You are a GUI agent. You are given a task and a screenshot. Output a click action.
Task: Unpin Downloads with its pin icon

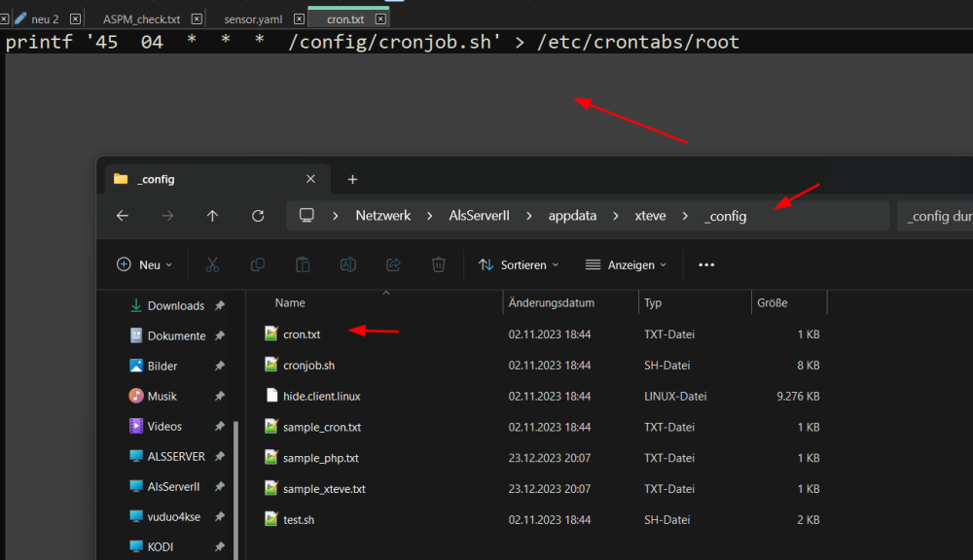point(220,305)
